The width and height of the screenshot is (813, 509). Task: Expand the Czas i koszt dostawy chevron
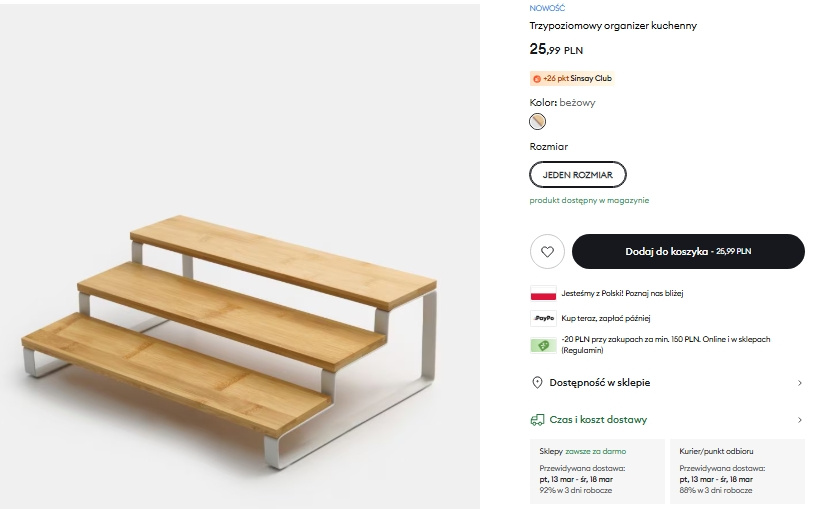coord(799,420)
